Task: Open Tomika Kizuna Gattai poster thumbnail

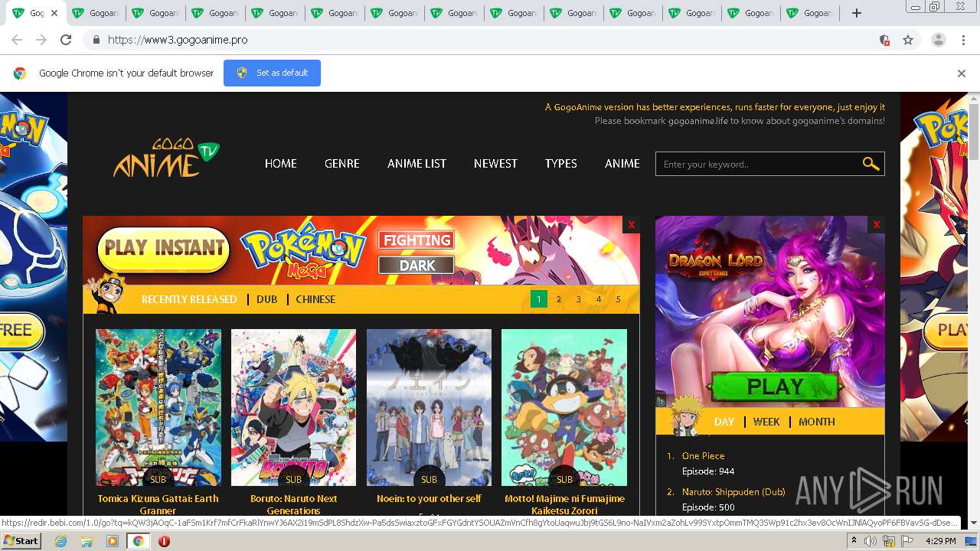Action: [x=158, y=408]
